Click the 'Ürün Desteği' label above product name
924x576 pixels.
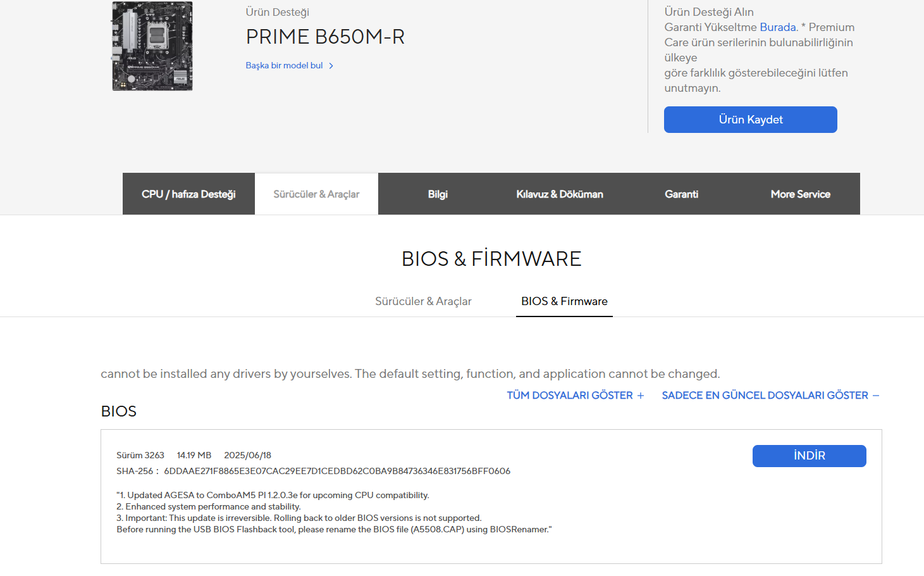(277, 12)
